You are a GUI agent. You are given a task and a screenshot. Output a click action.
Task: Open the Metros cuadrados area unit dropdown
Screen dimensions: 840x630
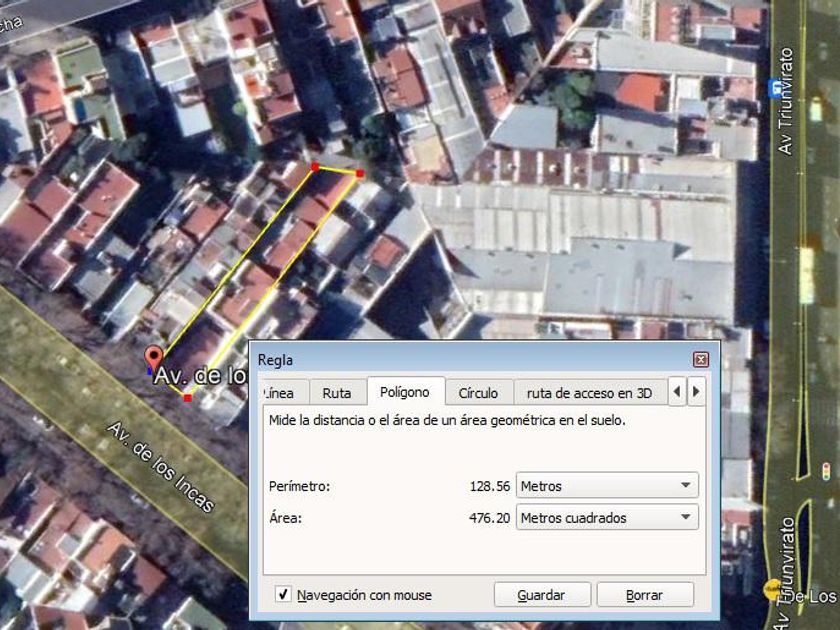(607, 518)
